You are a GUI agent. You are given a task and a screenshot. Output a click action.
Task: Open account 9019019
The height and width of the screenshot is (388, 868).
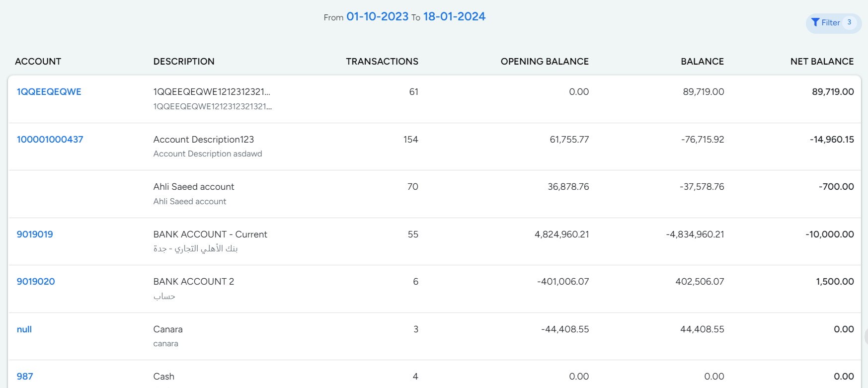tap(35, 234)
